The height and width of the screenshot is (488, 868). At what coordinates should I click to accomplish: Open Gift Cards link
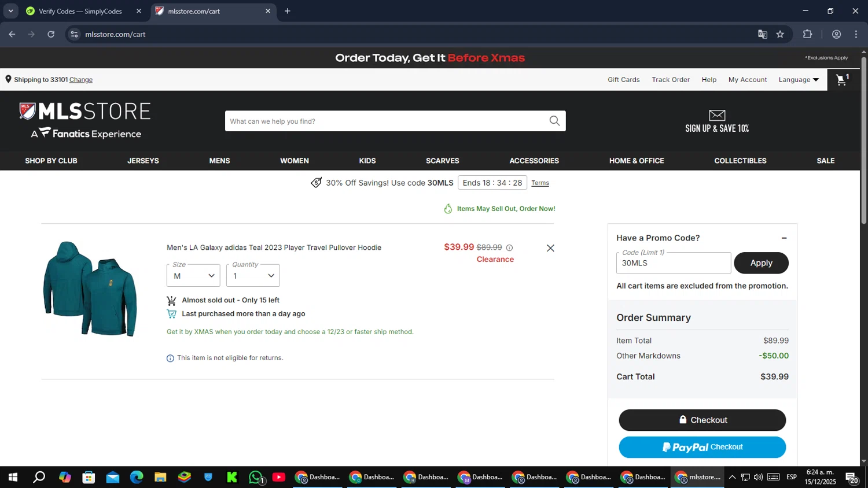(623, 80)
